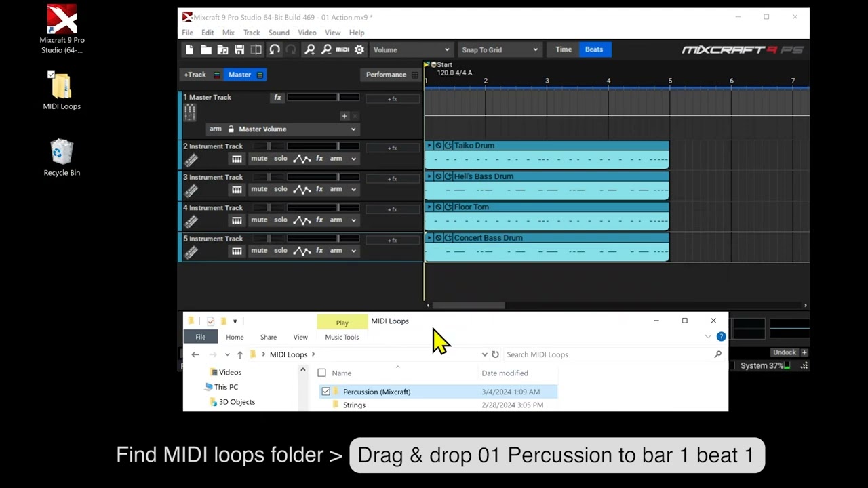Screen dimensions: 868x488
Task: Solo the 2 Instrument Track
Action: point(281,159)
